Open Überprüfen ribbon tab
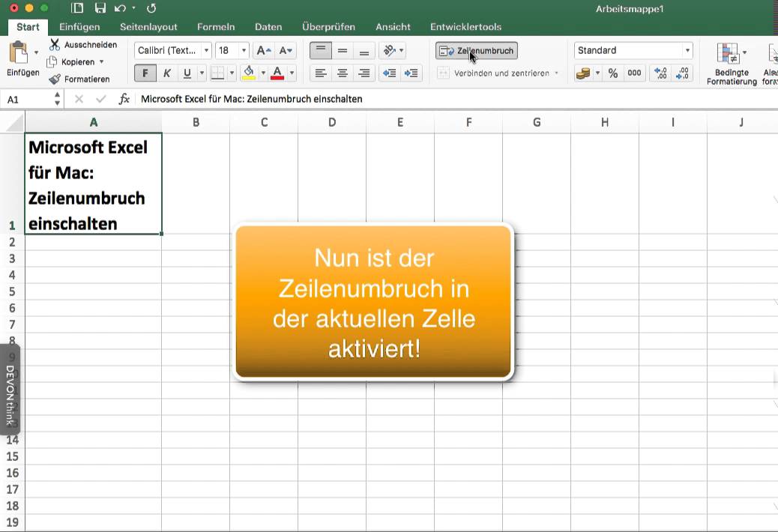 coord(328,27)
